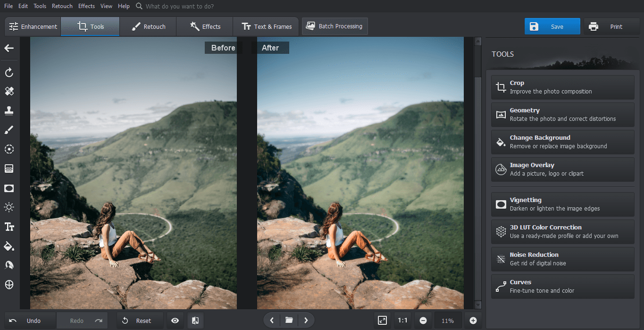This screenshot has width=644, height=330.
Task: Click the After photo preview
Action: [360, 173]
